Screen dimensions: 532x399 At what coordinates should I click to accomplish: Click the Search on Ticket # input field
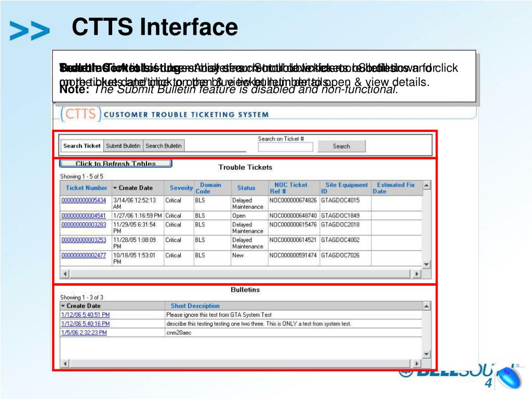285,147
